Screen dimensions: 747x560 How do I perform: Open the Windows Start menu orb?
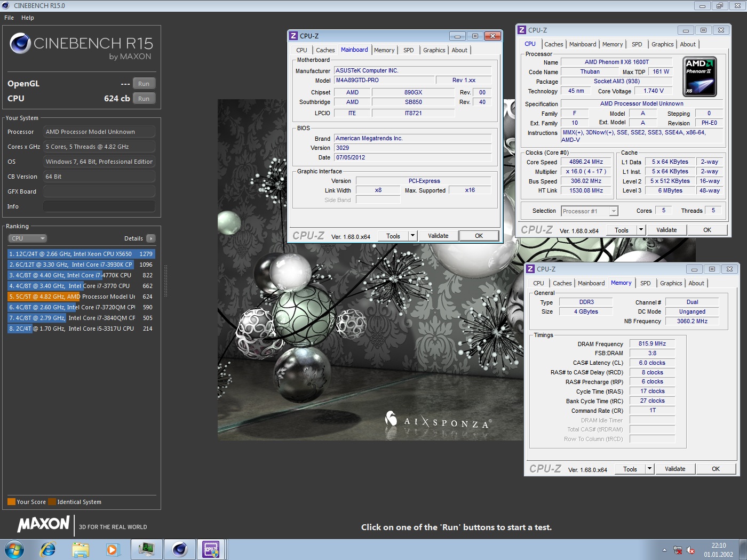coord(14,549)
